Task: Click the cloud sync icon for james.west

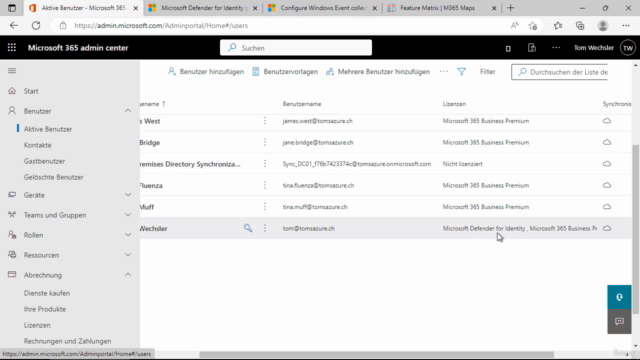Action: point(607,121)
